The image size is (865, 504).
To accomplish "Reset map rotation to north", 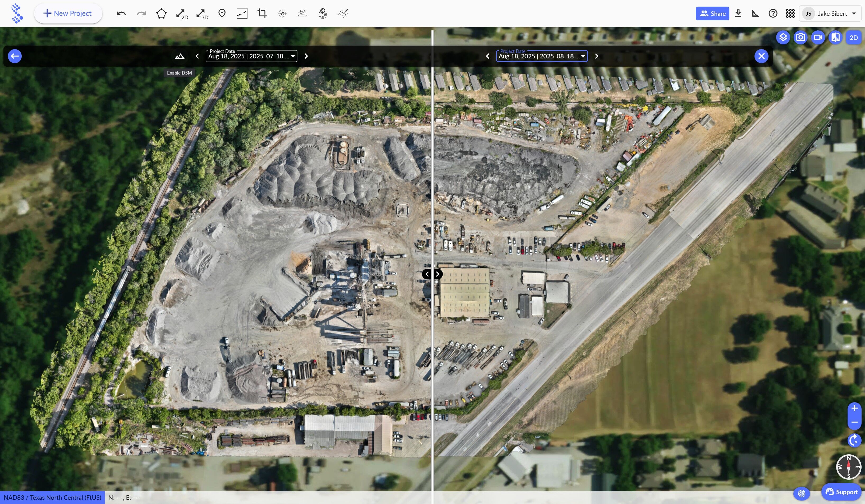I will coord(854,440).
